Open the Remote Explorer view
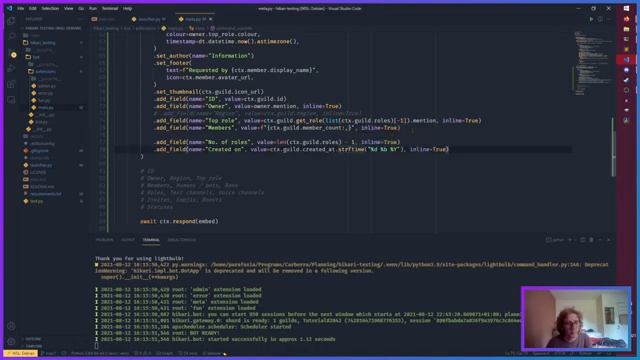 tap(11, 100)
